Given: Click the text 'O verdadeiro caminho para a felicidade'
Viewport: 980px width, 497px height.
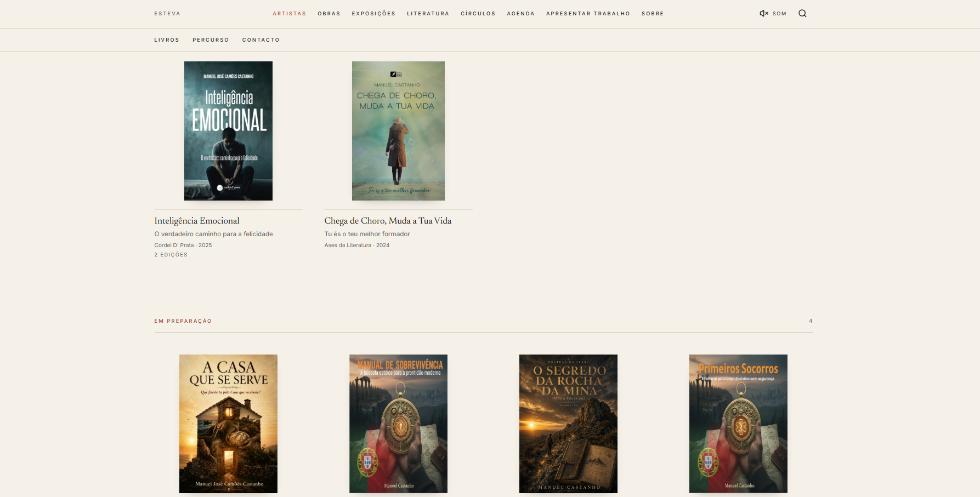Looking at the screenshot, I should coord(213,234).
